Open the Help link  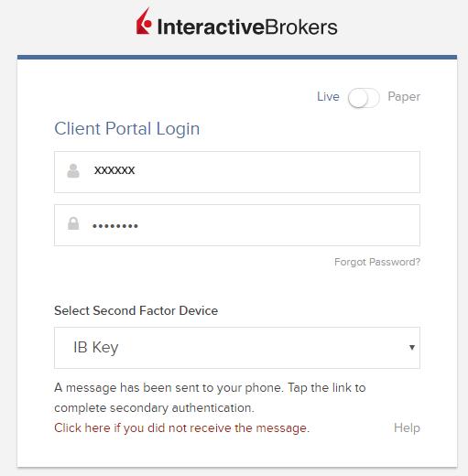click(x=407, y=427)
